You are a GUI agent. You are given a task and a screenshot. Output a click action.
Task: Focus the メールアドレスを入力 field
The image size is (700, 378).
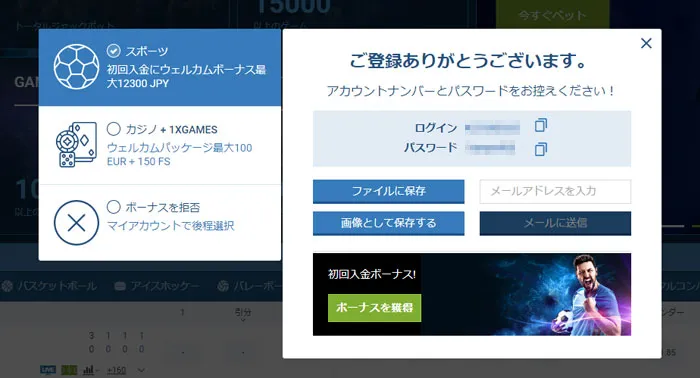point(555,191)
